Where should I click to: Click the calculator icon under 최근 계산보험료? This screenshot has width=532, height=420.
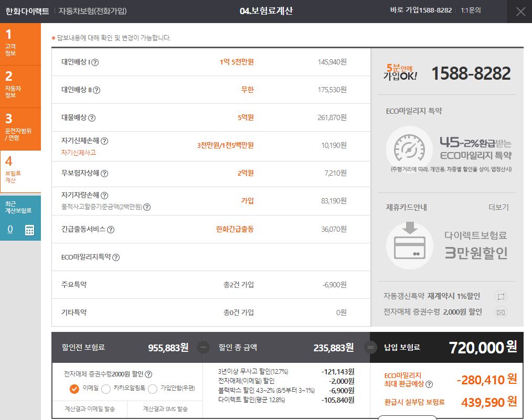[29, 230]
